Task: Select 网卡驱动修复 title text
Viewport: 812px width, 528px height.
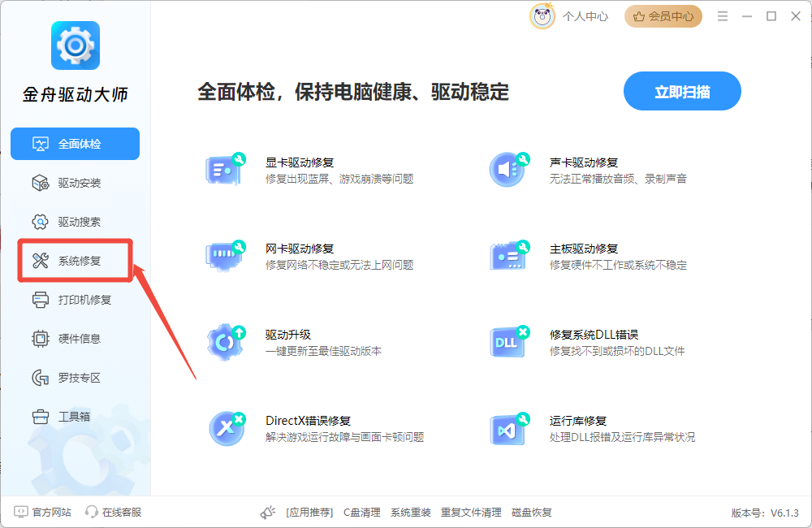Action: [300, 249]
